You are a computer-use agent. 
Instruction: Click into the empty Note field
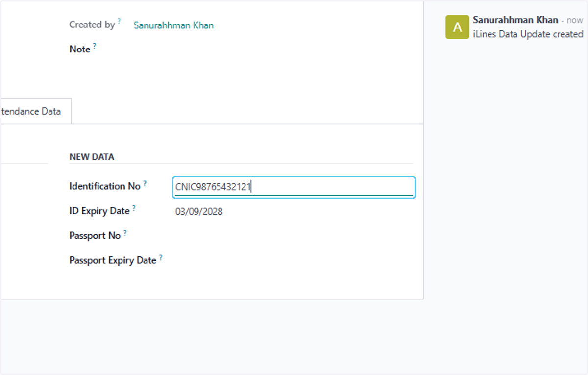272,50
